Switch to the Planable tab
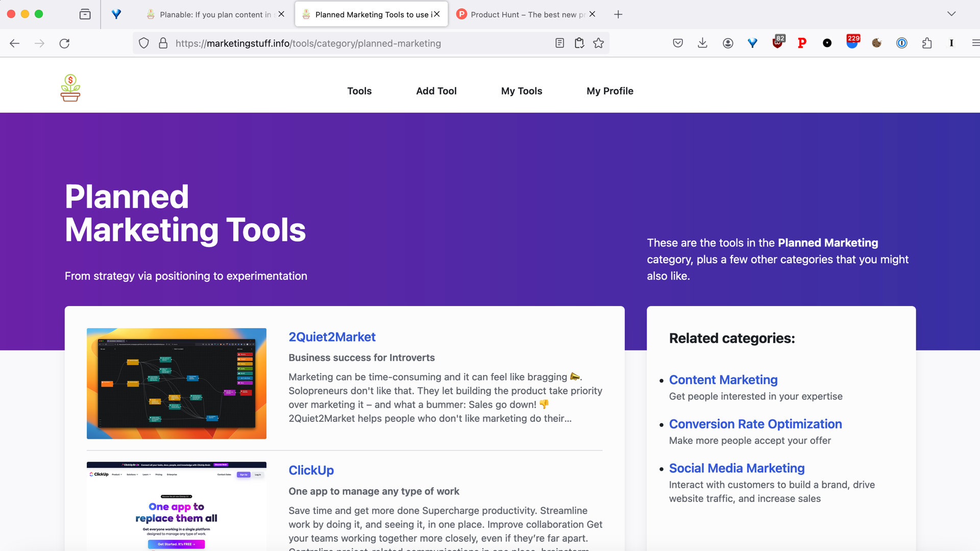This screenshot has height=551, width=980. pyautogui.click(x=215, y=14)
